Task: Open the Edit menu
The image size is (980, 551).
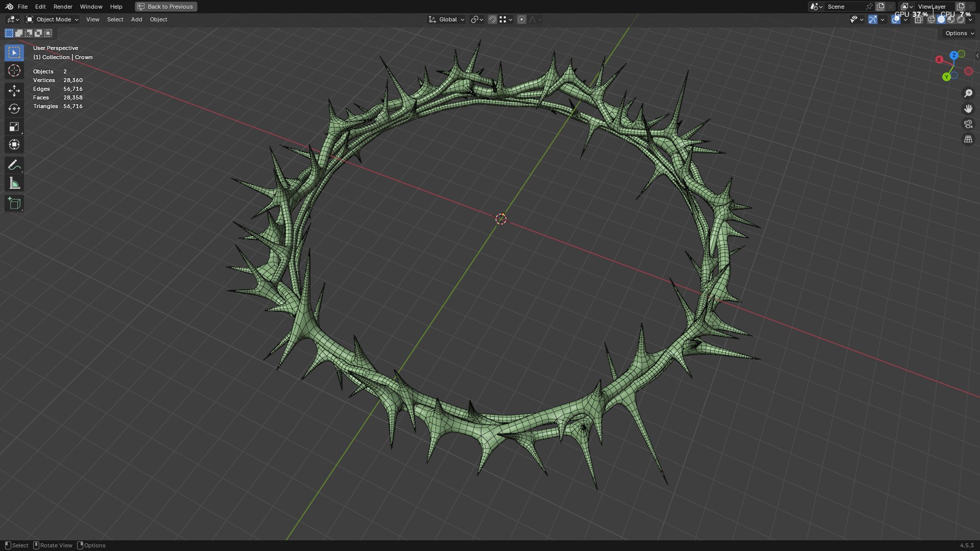Action: 40,7
